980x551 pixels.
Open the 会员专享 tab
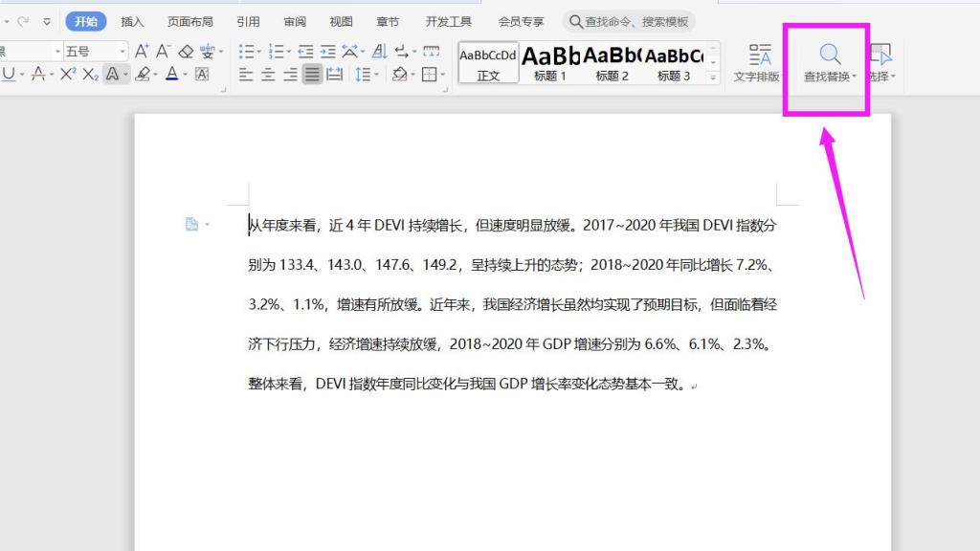521,22
